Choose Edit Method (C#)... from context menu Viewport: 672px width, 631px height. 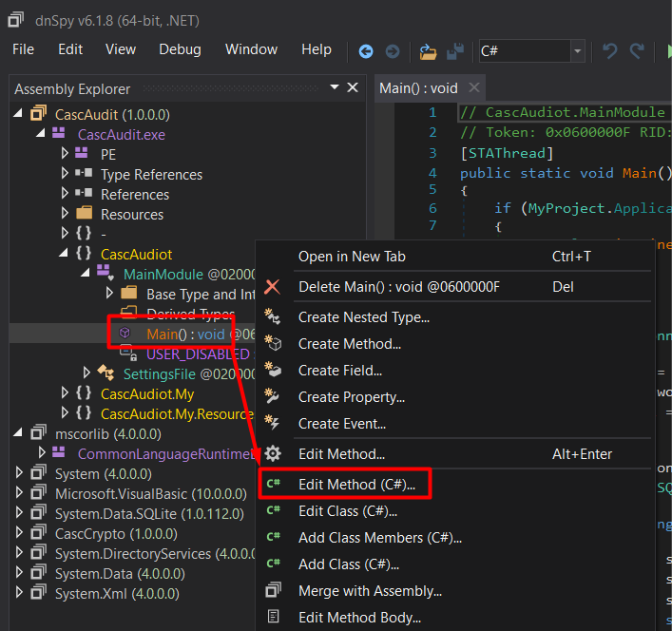click(x=356, y=484)
